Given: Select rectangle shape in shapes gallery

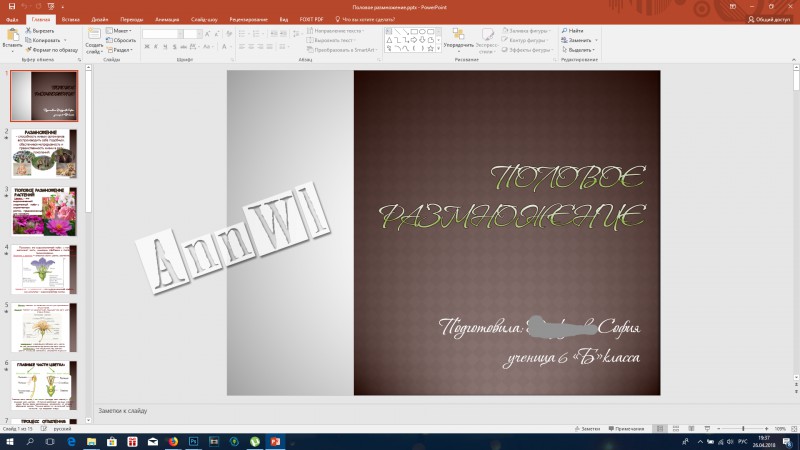Looking at the screenshot, I should point(414,32).
